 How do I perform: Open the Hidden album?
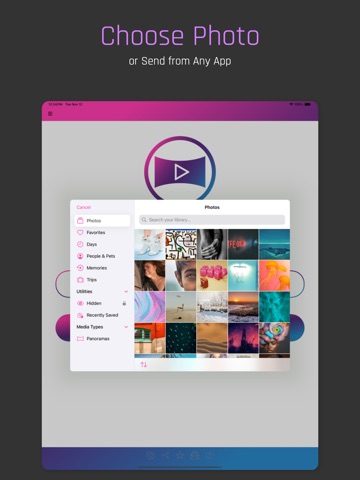(x=102, y=303)
